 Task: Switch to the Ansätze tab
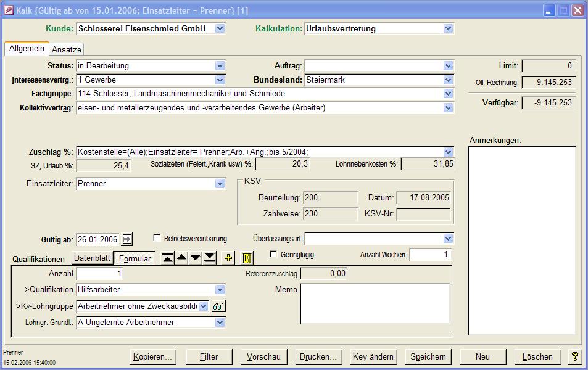[67, 49]
